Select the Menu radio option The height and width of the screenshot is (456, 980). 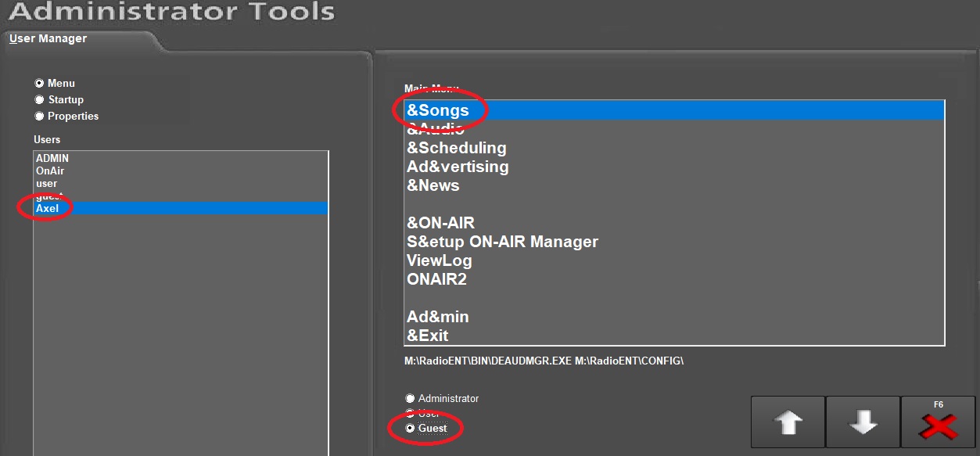[x=40, y=84]
